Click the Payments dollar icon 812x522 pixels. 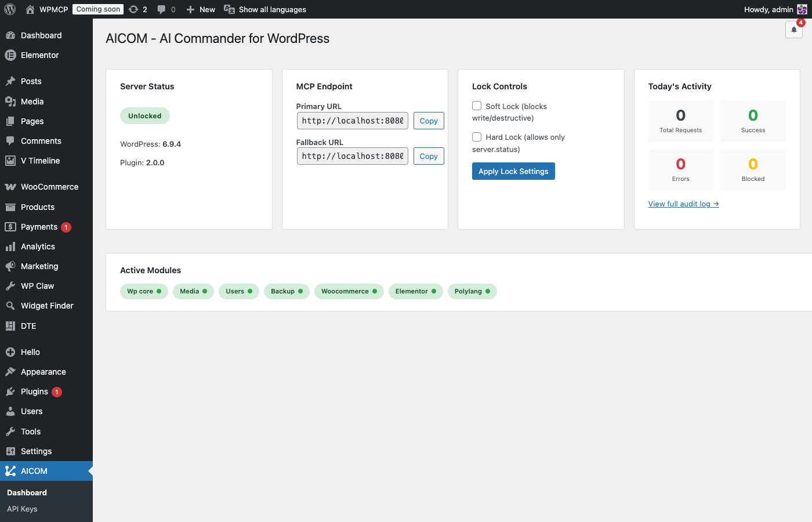(x=10, y=227)
